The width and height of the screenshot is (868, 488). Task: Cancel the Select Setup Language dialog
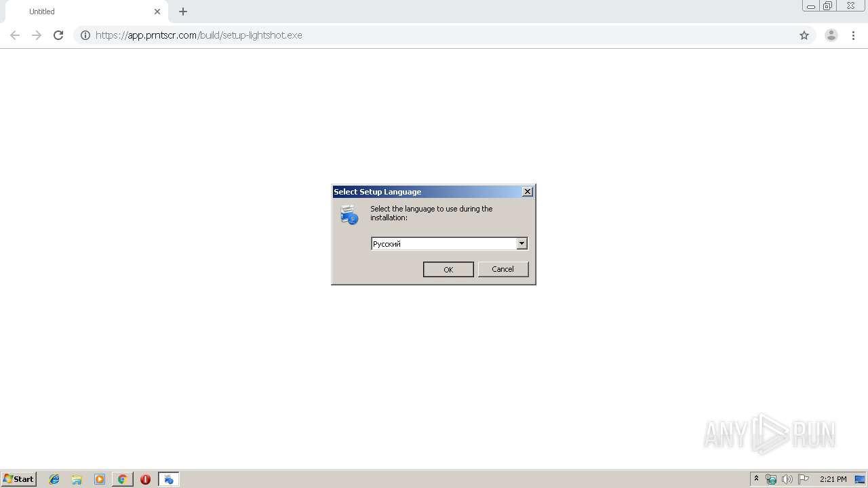pos(502,269)
